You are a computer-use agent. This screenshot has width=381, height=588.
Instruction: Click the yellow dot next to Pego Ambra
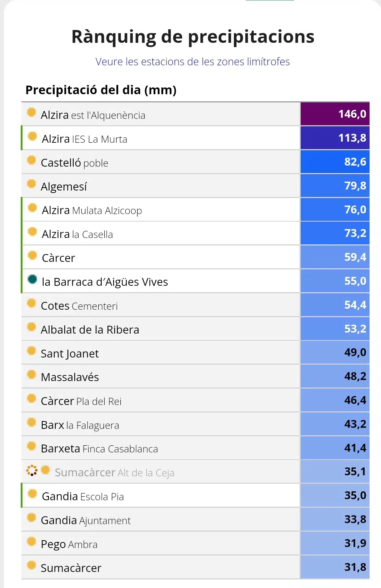point(31,541)
